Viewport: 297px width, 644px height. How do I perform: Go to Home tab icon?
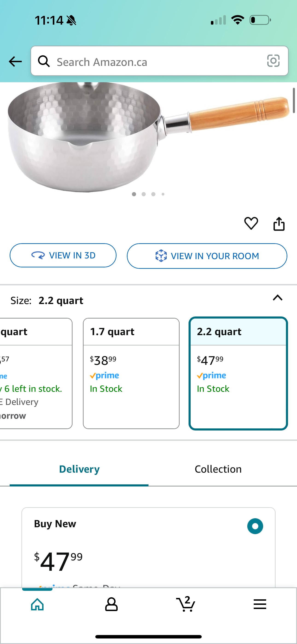(x=37, y=604)
